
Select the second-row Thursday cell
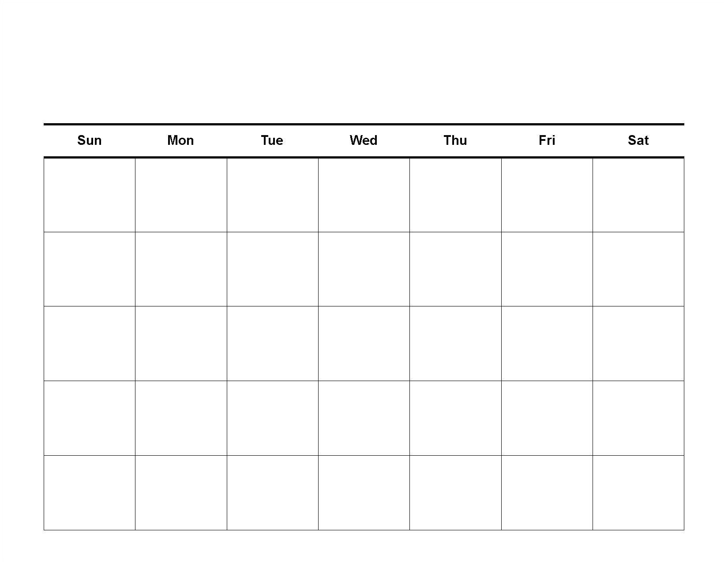click(455, 269)
